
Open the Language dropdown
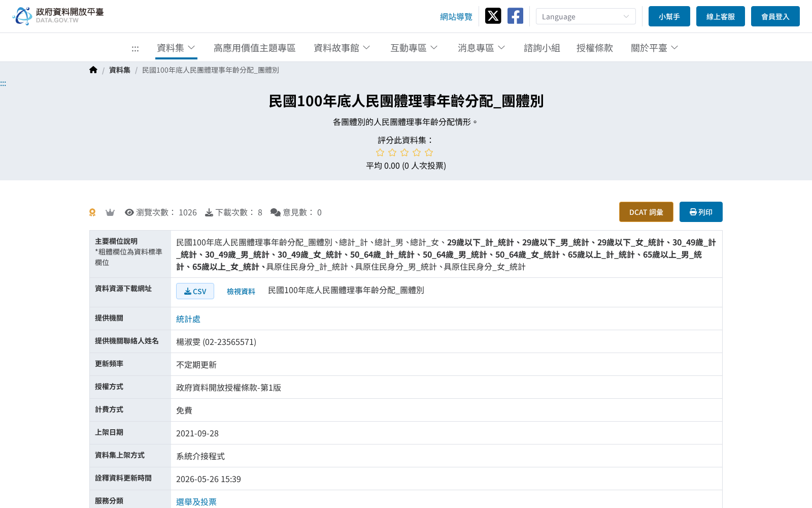[x=586, y=16]
